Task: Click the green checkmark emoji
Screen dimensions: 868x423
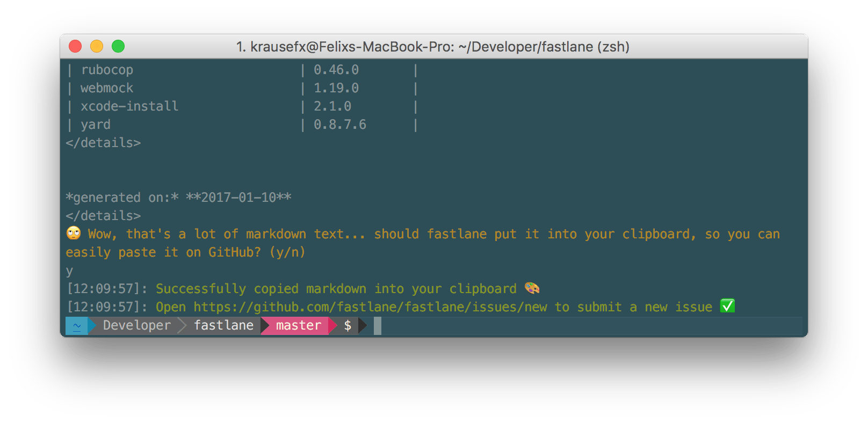Action: (x=727, y=306)
